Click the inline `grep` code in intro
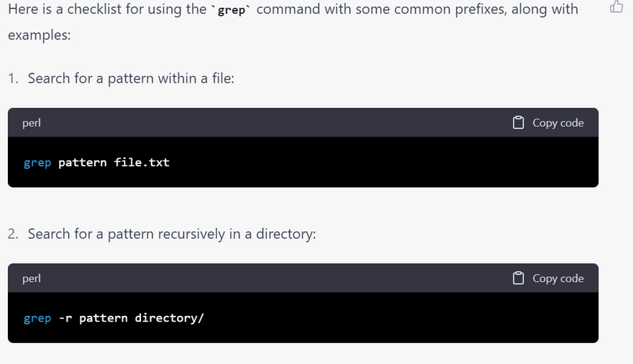The image size is (633, 364). [232, 10]
